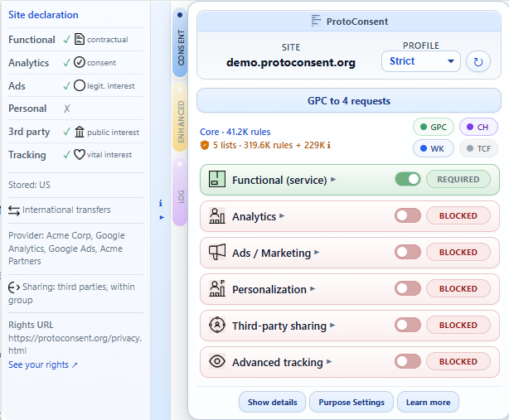The height and width of the screenshot is (420, 509).
Task: Click the Show details button
Action: click(x=273, y=402)
